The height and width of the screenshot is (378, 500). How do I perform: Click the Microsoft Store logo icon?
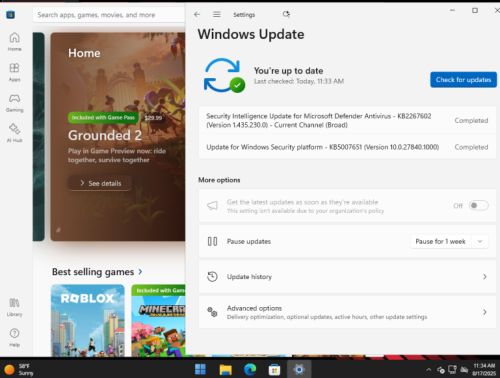[10, 15]
